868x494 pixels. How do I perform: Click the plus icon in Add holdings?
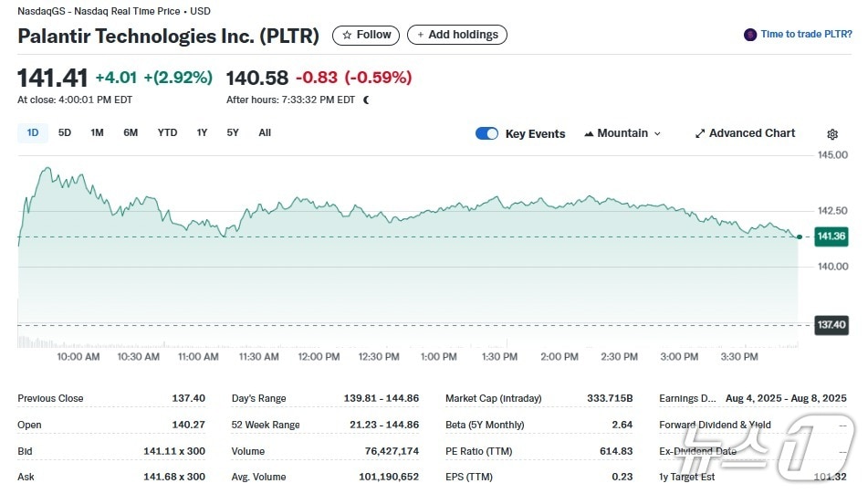[x=421, y=36]
